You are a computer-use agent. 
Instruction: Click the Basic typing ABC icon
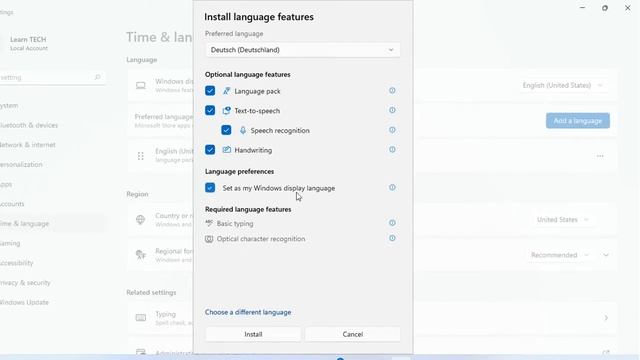(209, 223)
